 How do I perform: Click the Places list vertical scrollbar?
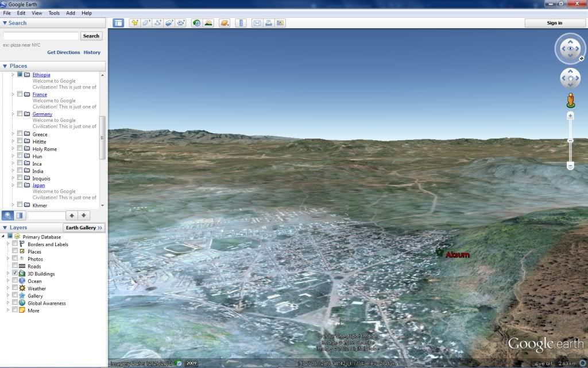point(102,138)
